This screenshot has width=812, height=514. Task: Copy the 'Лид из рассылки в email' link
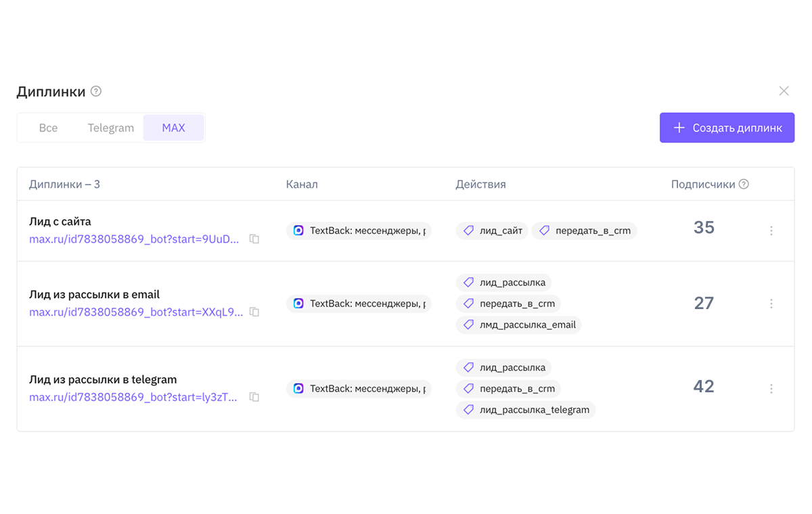(x=254, y=312)
